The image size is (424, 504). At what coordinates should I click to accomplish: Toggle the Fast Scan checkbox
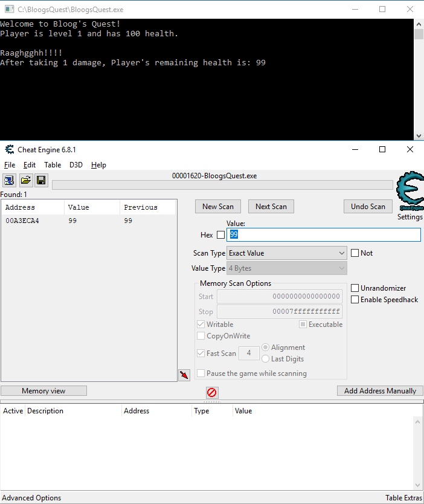point(201,354)
